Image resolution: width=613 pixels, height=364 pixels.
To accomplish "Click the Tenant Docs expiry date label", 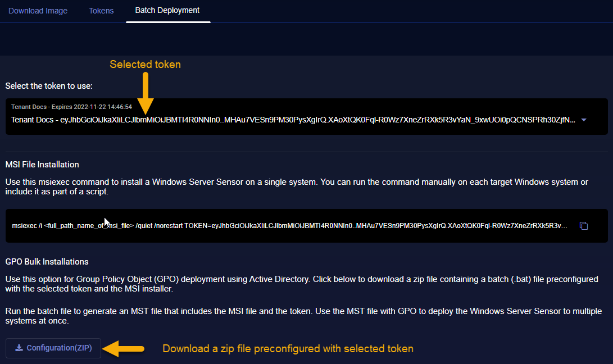I will point(71,107).
